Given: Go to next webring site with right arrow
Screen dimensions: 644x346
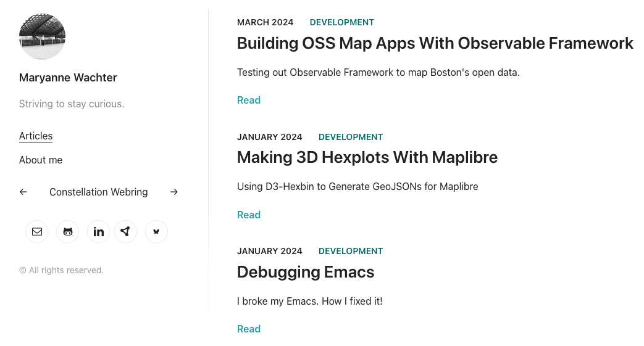Looking at the screenshot, I should click(x=174, y=192).
